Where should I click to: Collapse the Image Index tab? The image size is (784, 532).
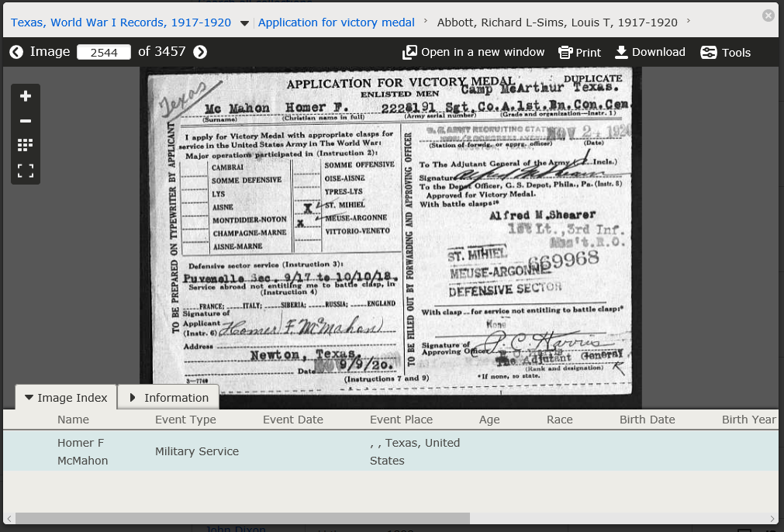click(x=66, y=398)
